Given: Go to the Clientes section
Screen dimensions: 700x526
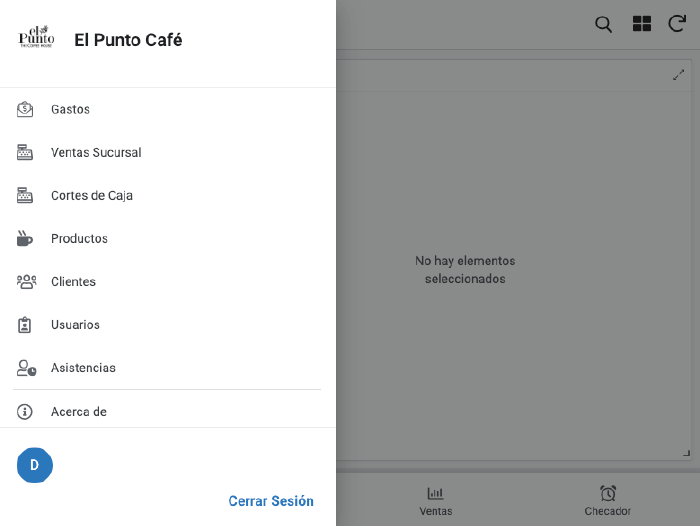Looking at the screenshot, I should click(73, 281).
